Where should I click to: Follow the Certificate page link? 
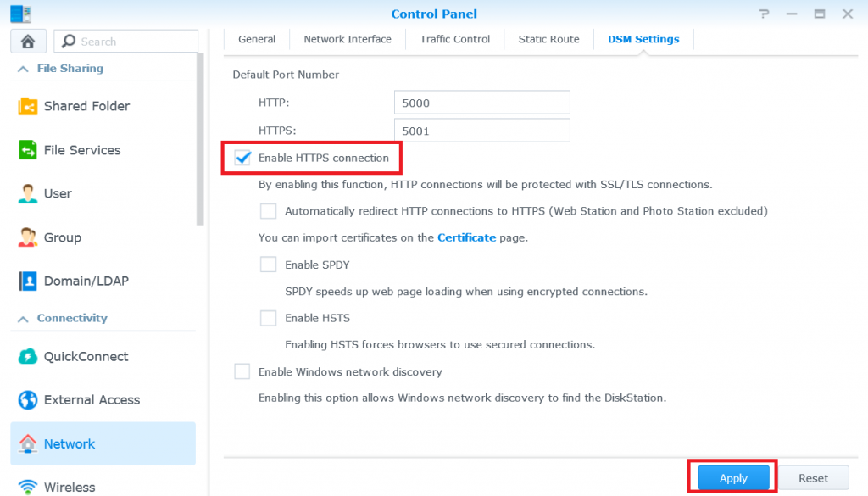point(466,237)
